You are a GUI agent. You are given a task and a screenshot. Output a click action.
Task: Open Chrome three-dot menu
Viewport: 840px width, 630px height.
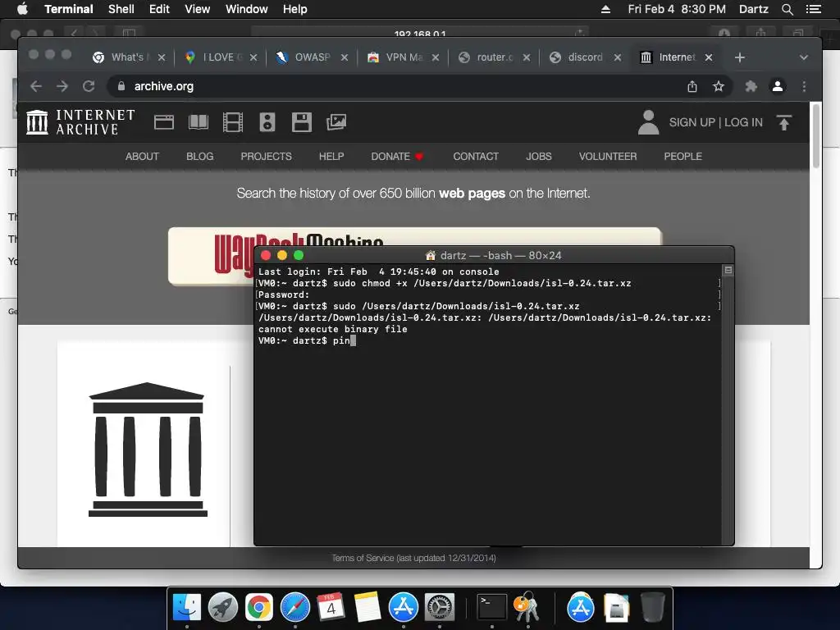pos(804,86)
